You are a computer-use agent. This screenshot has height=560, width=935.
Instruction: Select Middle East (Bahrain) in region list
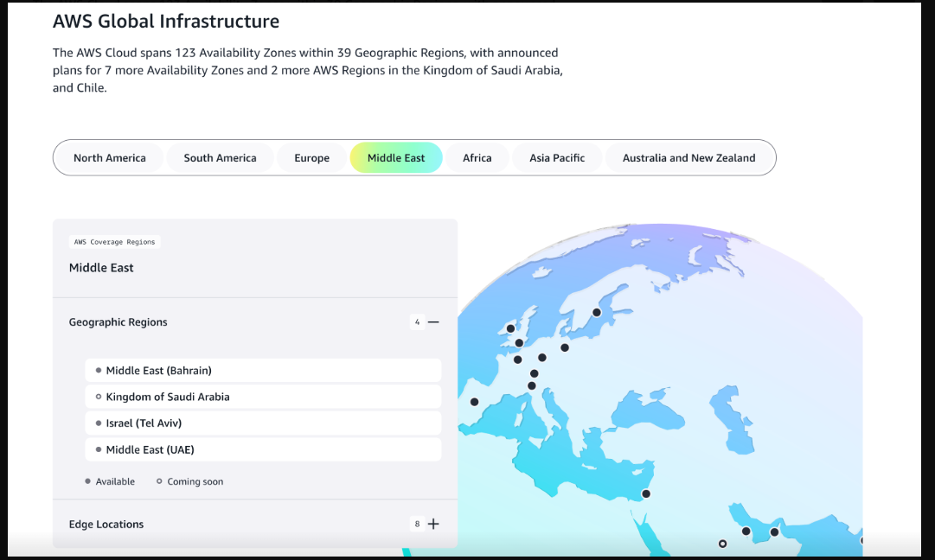click(158, 371)
